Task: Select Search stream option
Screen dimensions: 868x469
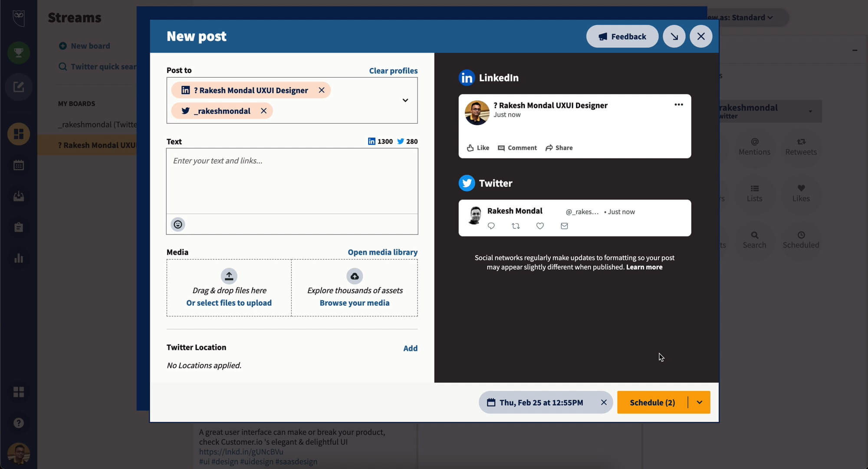Action: pyautogui.click(x=754, y=240)
